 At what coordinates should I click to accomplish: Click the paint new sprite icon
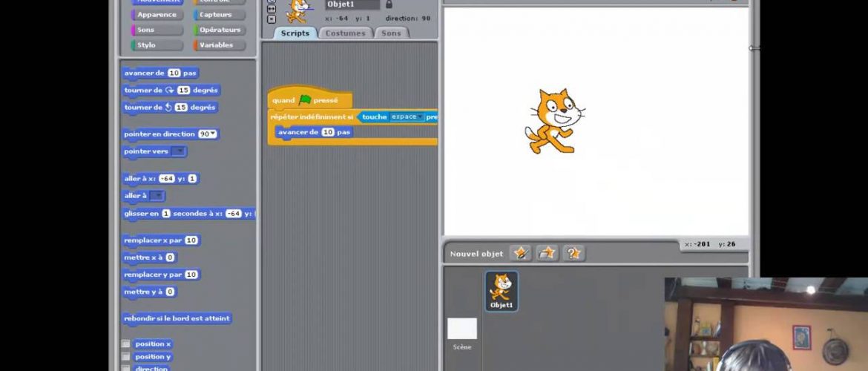pos(521,253)
